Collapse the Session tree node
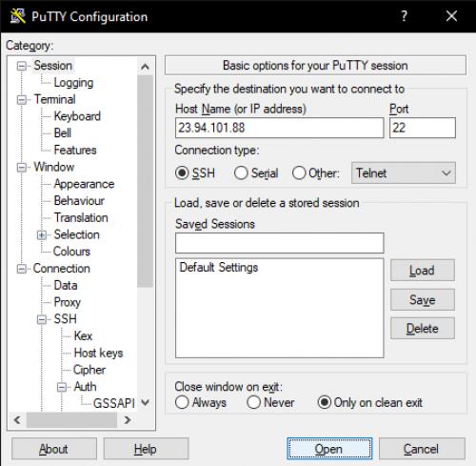Viewport: 476px width, 466px height. tap(22, 66)
